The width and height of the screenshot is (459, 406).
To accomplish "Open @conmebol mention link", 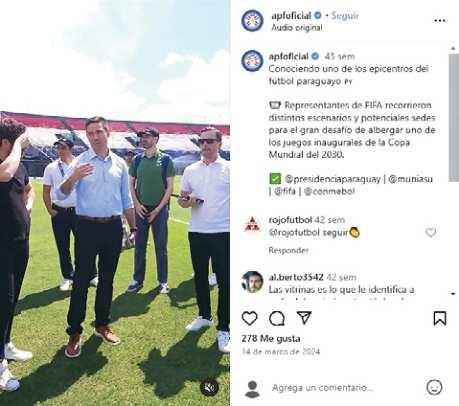I will coord(329,191).
